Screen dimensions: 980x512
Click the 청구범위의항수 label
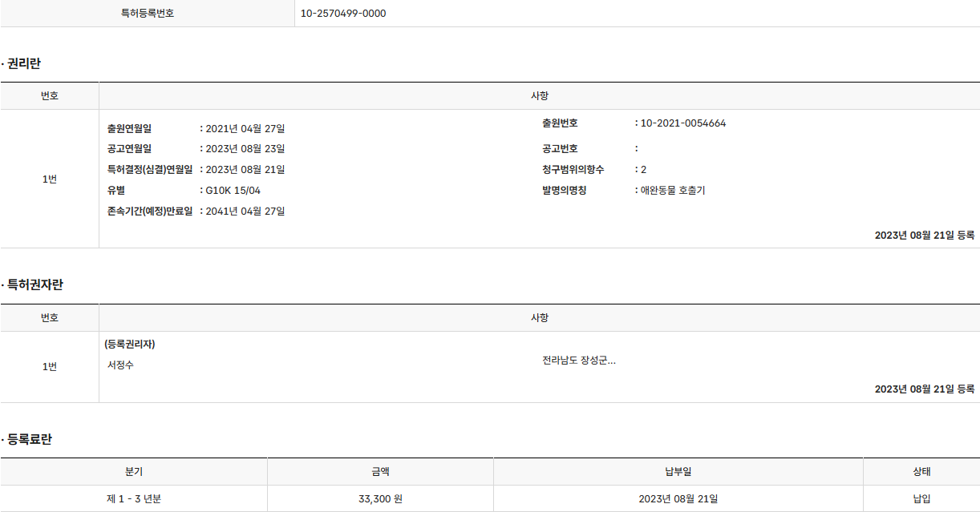click(x=573, y=170)
